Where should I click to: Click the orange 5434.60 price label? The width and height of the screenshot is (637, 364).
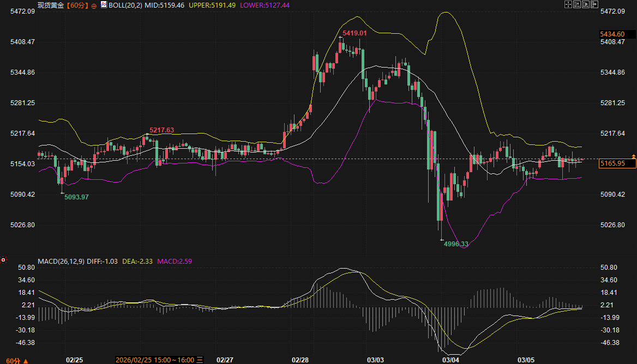(612, 34)
